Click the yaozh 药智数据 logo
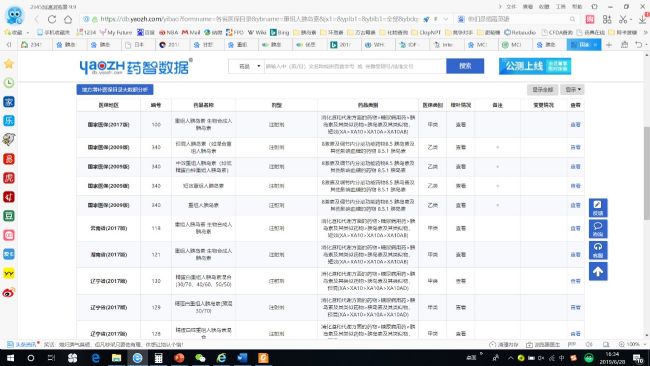Image resolution: width=650 pixels, height=366 pixels. coord(136,66)
